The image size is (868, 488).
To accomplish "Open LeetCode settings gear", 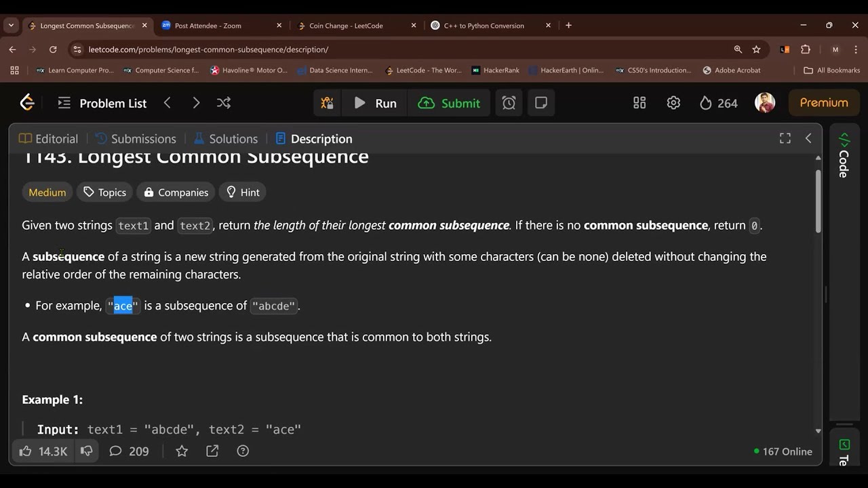I will pyautogui.click(x=673, y=103).
